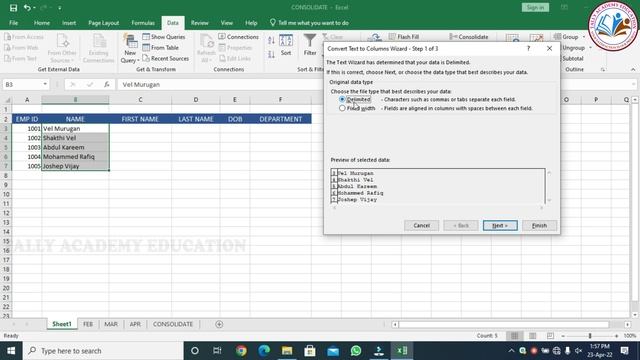The height and width of the screenshot is (360, 640).
Task: Click the Group outline button
Action: coord(566,37)
